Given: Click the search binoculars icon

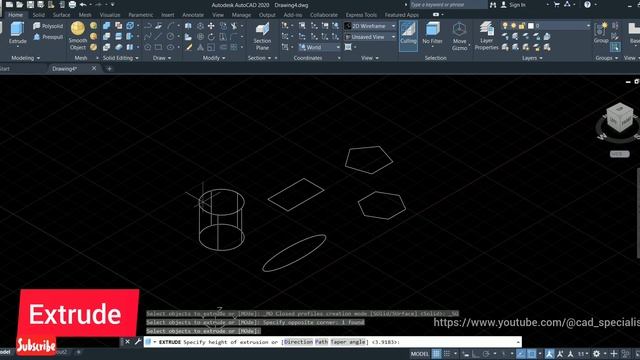Looking at the screenshot, I should pyautogui.click(x=493, y=5).
